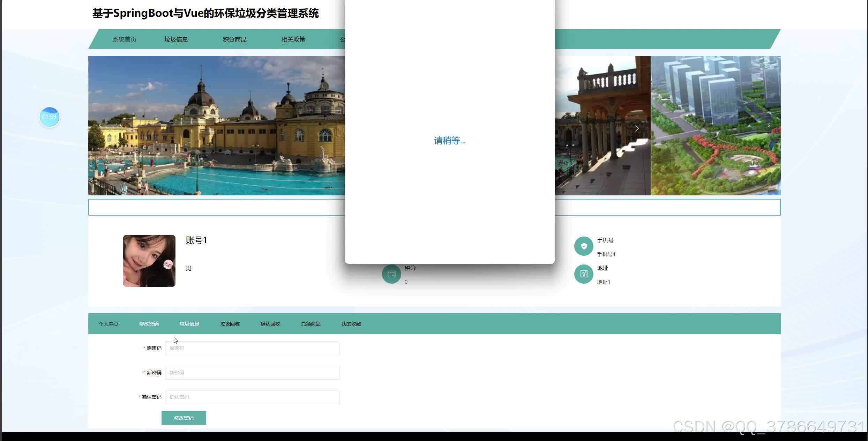Switch to the 个人中心 tab
The width and height of the screenshot is (868, 441).
108,324
